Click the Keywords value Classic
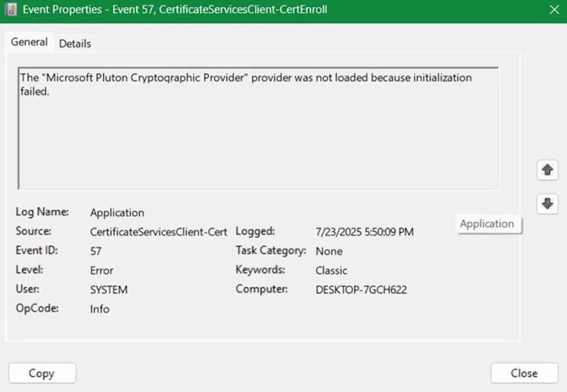 click(331, 271)
